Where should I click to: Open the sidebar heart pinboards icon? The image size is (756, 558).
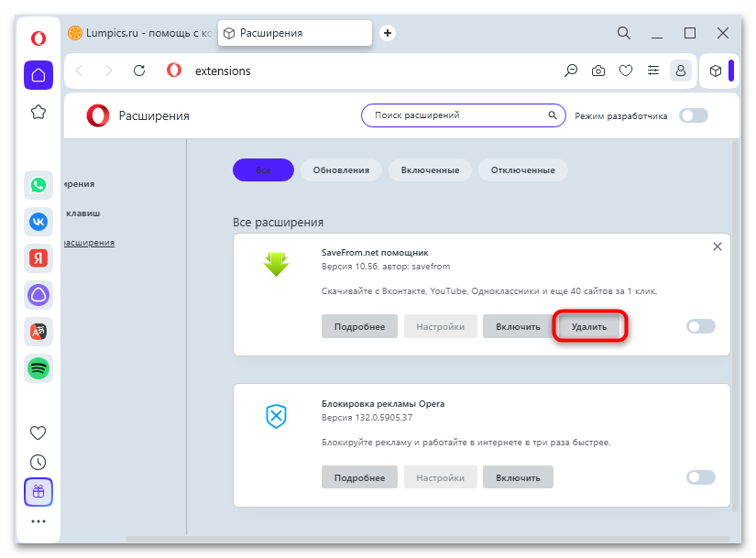pos(38,432)
